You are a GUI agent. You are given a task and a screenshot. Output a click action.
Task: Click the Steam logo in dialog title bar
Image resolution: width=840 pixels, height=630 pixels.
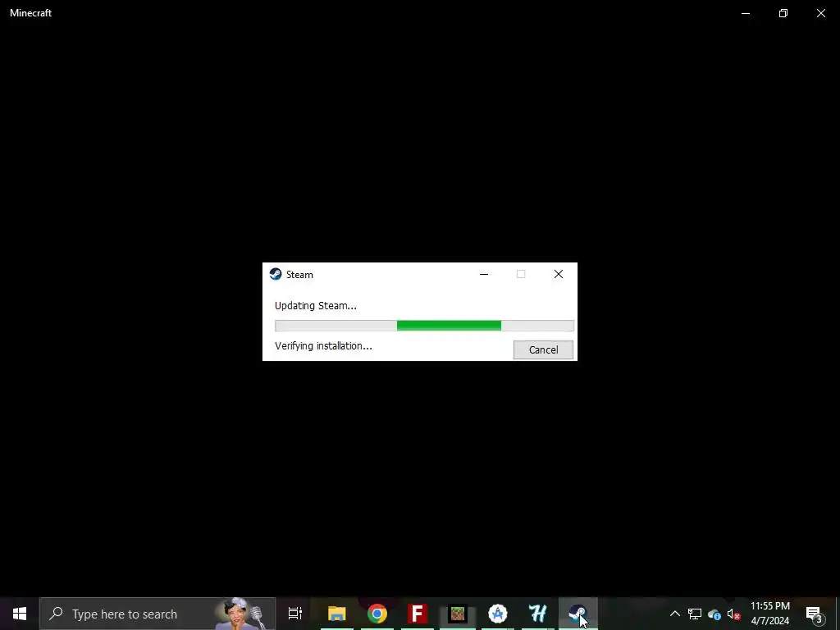click(276, 274)
